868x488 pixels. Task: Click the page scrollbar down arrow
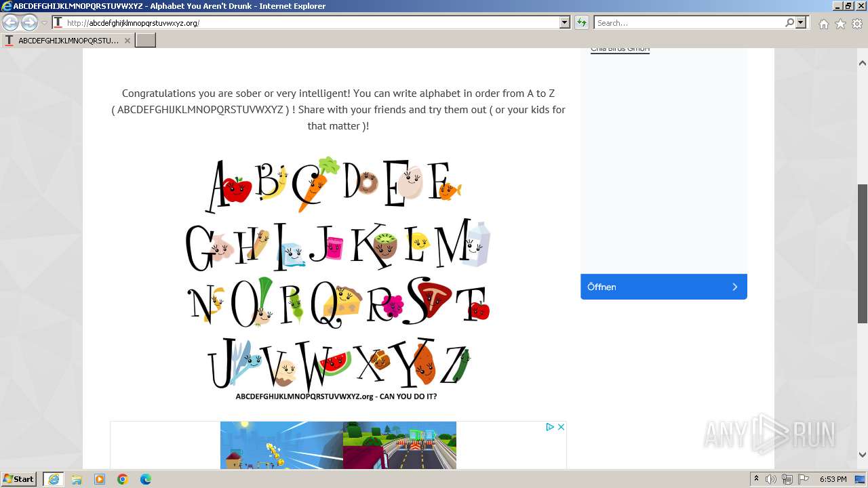[x=863, y=455]
